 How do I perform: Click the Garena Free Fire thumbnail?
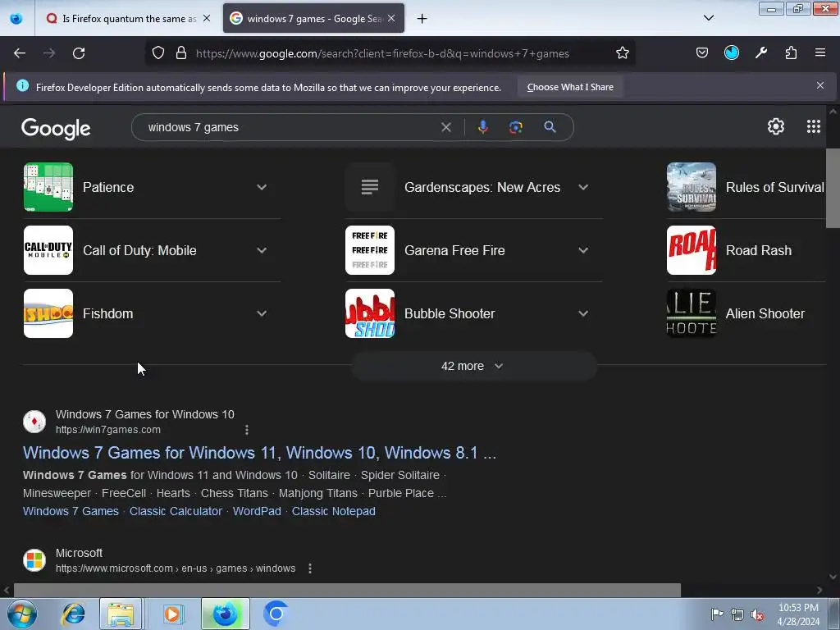pos(370,250)
